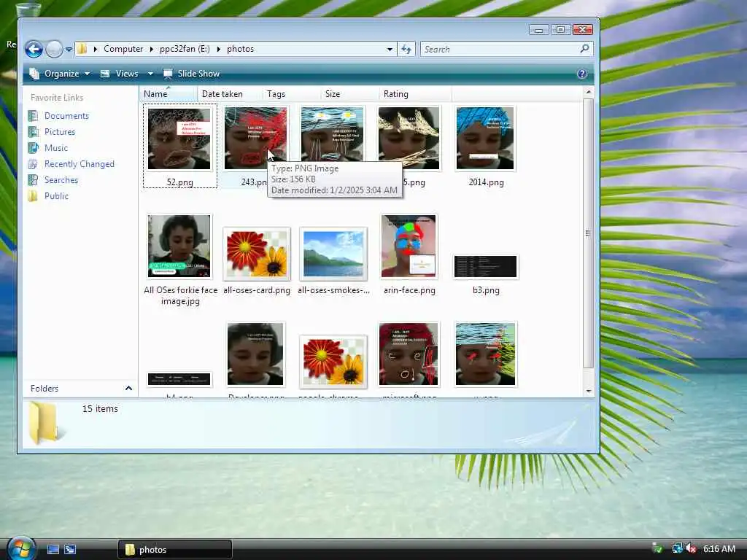Open Help with the question mark icon
Image resolution: width=747 pixels, height=560 pixels.
pyautogui.click(x=582, y=74)
